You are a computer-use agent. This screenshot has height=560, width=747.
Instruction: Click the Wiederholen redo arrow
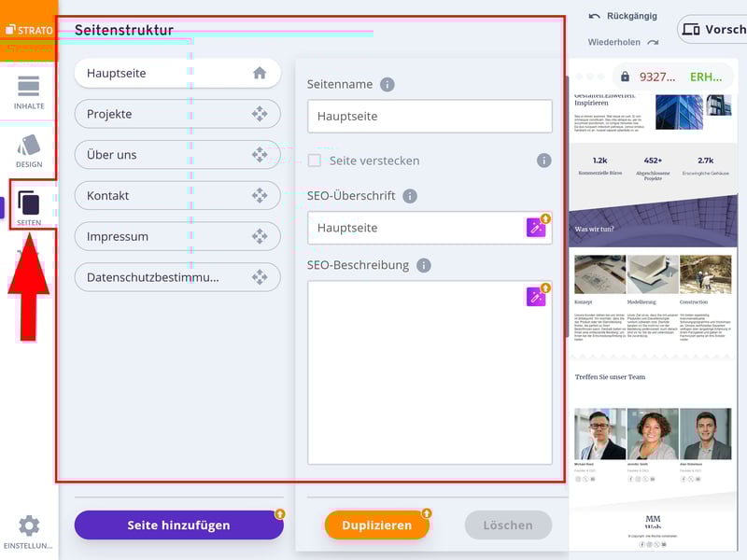point(653,42)
